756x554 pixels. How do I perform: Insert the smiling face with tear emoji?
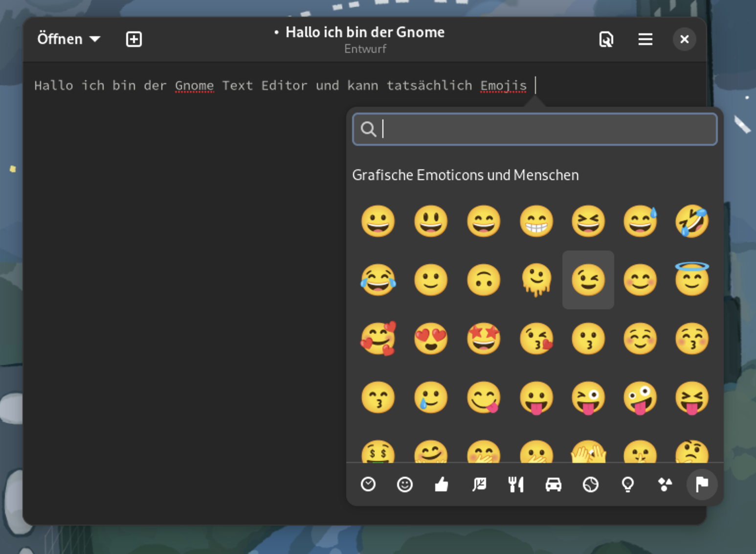pyautogui.click(x=431, y=397)
